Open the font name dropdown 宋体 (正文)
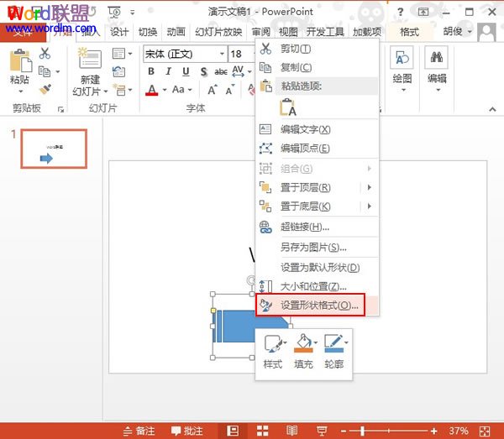 point(222,54)
